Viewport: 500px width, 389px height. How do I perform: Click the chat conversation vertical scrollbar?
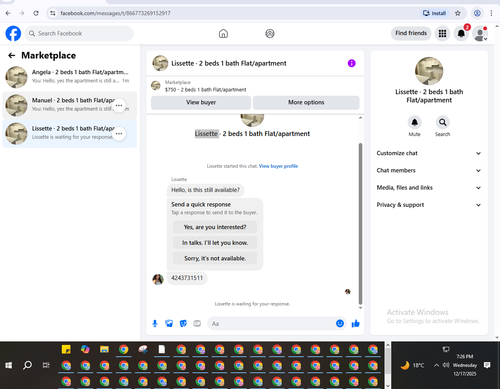tap(360, 223)
